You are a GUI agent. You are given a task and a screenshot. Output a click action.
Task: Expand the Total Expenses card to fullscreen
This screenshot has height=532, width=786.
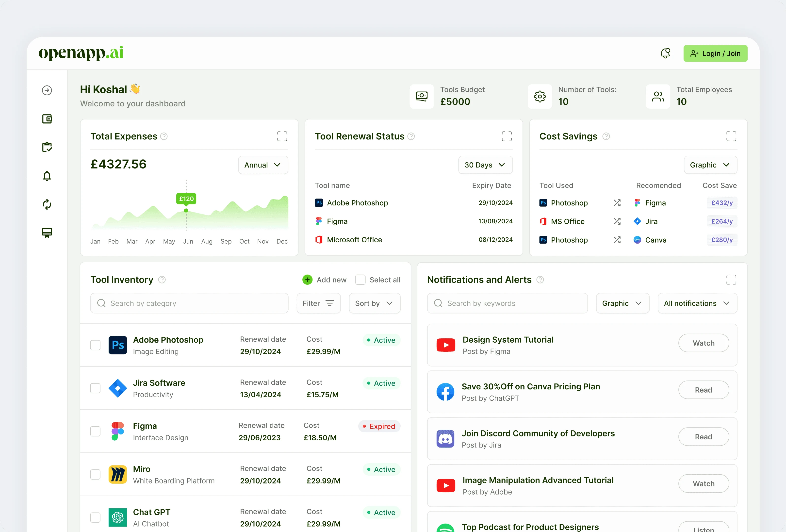tap(282, 136)
